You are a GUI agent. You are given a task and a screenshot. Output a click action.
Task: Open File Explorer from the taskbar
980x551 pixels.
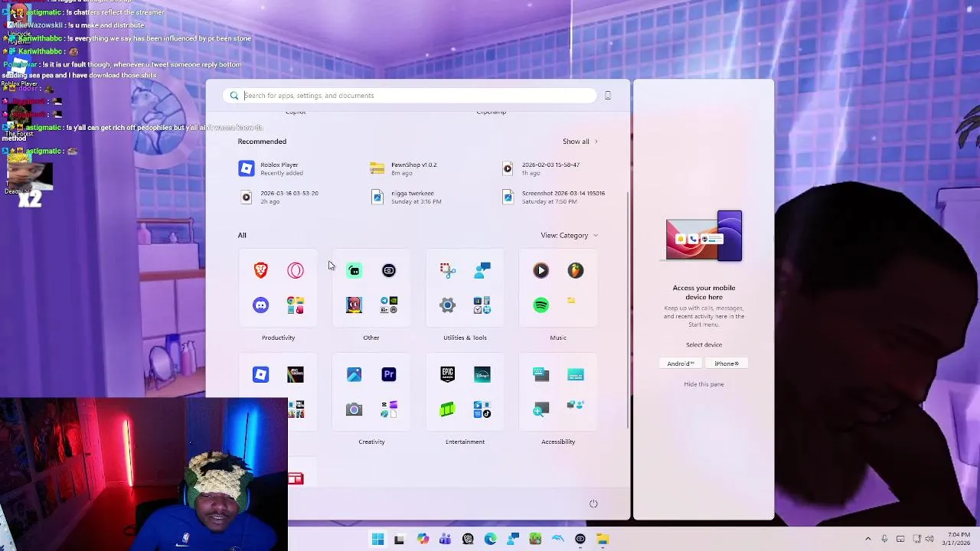click(x=603, y=540)
